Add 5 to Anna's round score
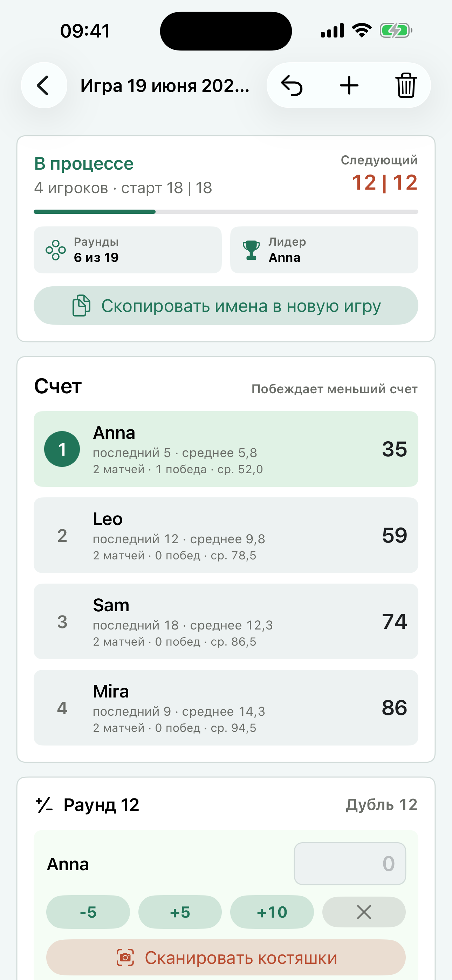 [x=180, y=912]
